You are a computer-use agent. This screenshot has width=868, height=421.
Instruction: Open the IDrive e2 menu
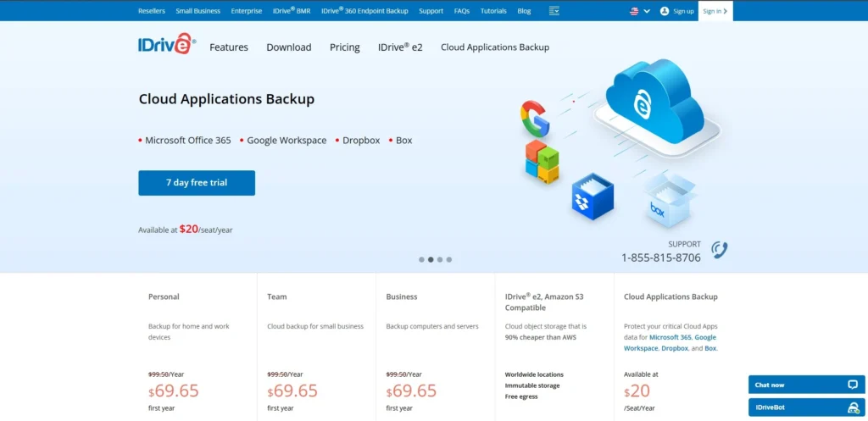pyautogui.click(x=400, y=47)
